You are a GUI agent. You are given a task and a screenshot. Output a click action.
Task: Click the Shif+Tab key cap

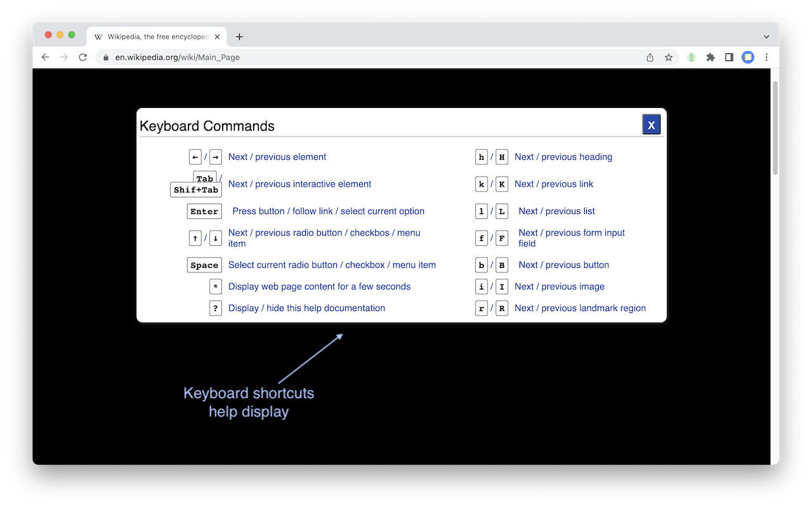tap(196, 190)
